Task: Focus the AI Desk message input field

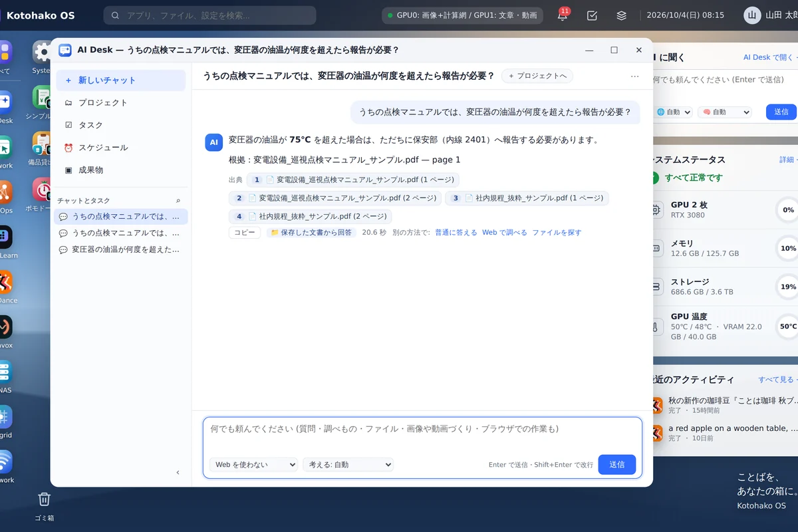Action: (422, 436)
